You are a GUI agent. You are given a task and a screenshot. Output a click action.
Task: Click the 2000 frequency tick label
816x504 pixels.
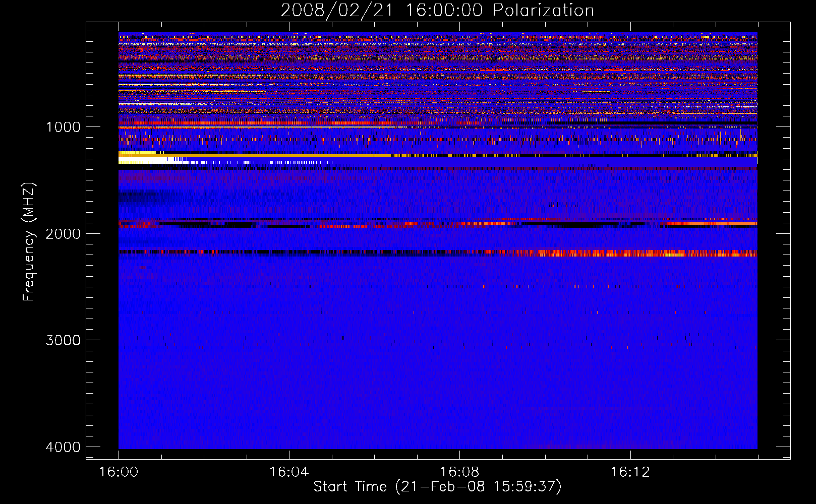pyautogui.click(x=63, y=233)
